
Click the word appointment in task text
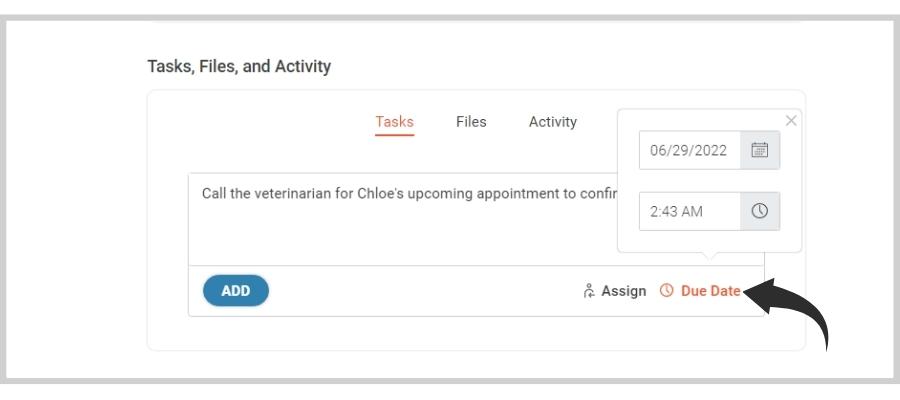click(514, 194)
